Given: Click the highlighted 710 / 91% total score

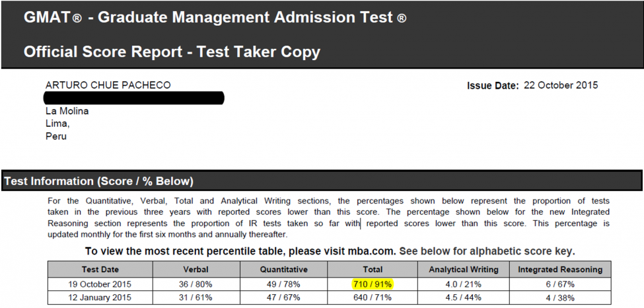Looking at the screenshot, I should 372,284.
